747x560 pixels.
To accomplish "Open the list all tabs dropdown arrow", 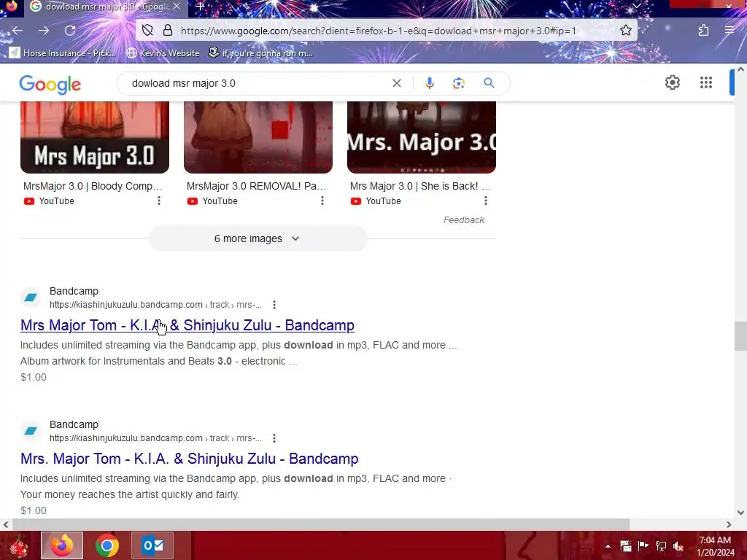I will pos(636,6).
